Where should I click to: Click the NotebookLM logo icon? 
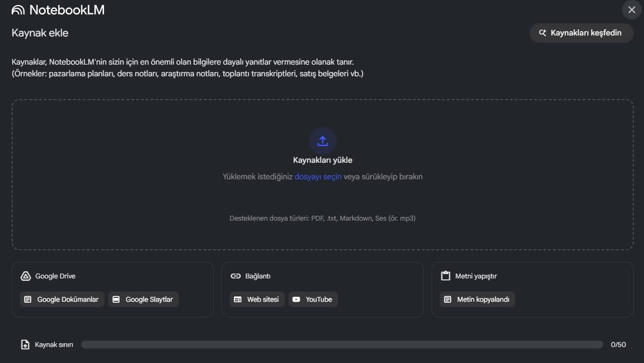(18, 10)
